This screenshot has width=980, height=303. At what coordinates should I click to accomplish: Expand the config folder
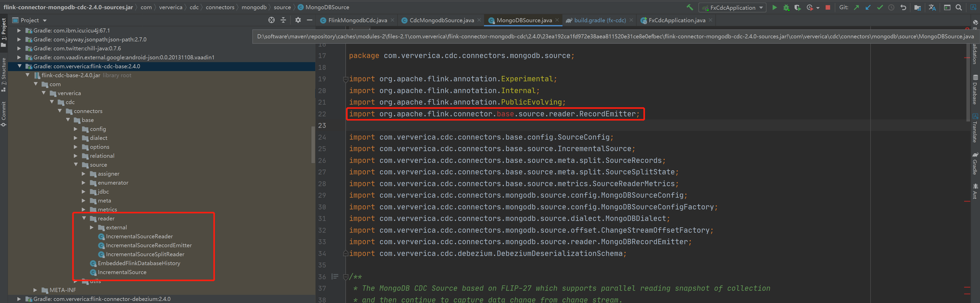click(76, 129)
